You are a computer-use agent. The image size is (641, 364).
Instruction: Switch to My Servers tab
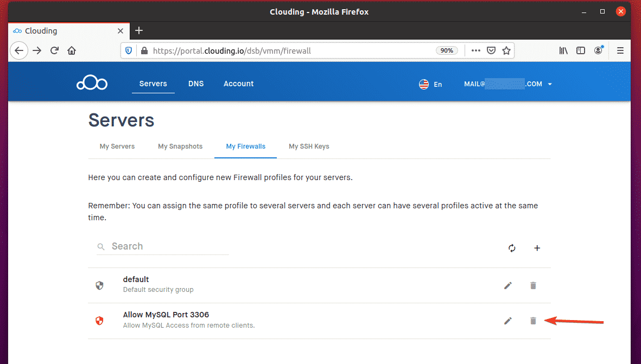coord(117,146)
